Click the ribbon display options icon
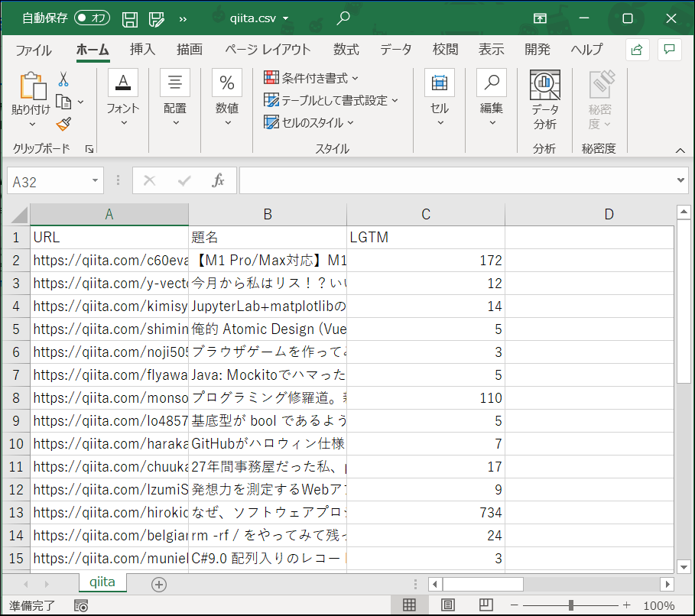Viewport: 695px width, 616px height. (540, 18)
